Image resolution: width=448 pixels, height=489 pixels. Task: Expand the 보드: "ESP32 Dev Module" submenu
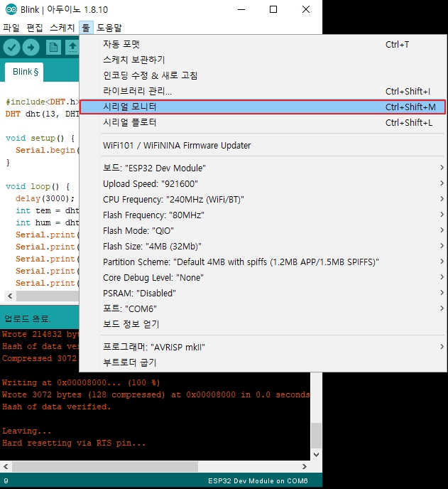263,168
